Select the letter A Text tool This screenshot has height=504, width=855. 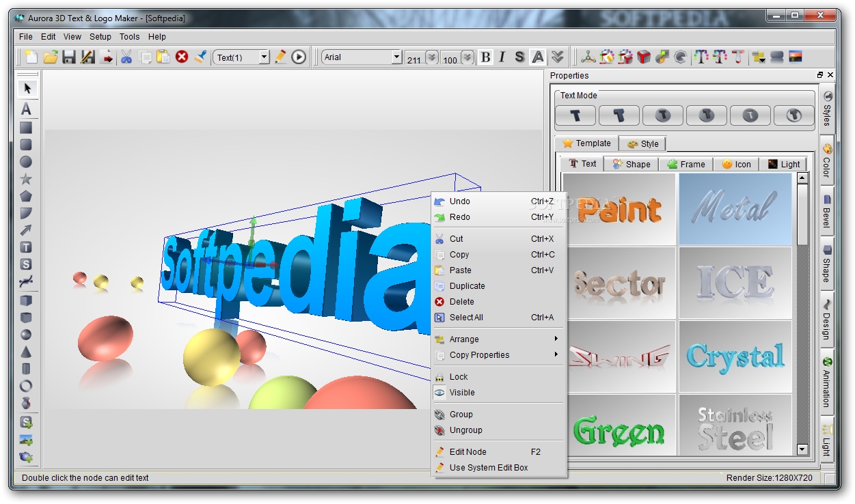[x=26, y=109]
